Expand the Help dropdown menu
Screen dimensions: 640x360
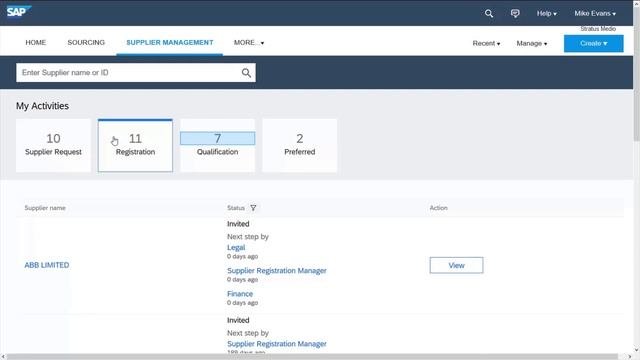click(546, 13)
